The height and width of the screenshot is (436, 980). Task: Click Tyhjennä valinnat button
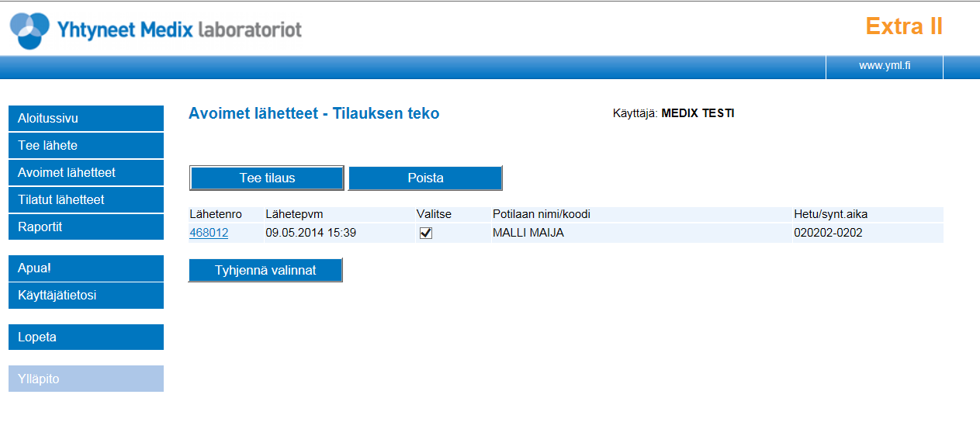pos(265,270)
